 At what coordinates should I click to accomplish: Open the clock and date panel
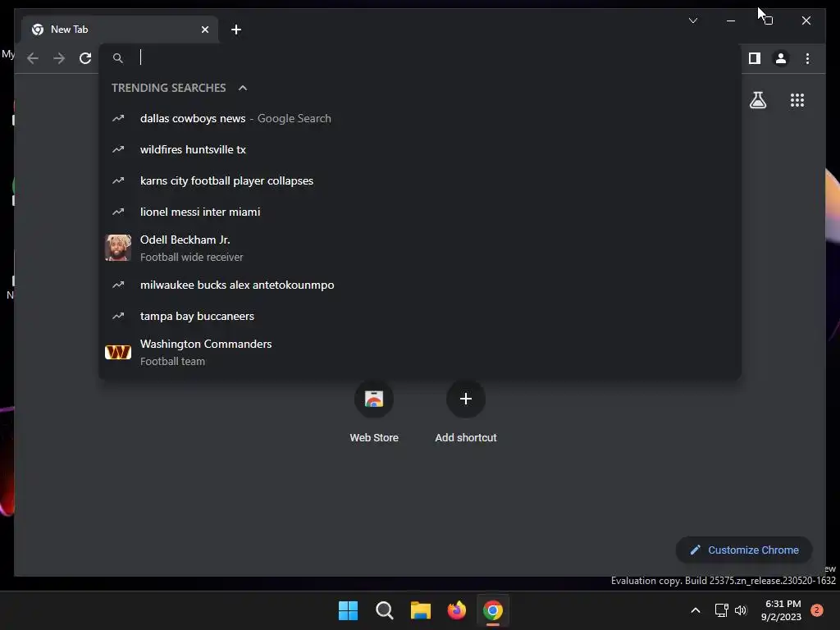coord(782,610)
